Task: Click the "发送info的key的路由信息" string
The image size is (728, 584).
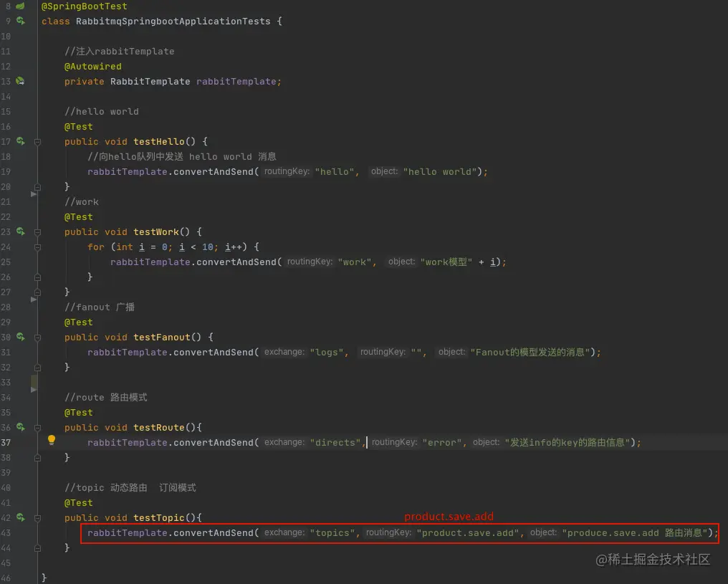Action: [567, 442]
